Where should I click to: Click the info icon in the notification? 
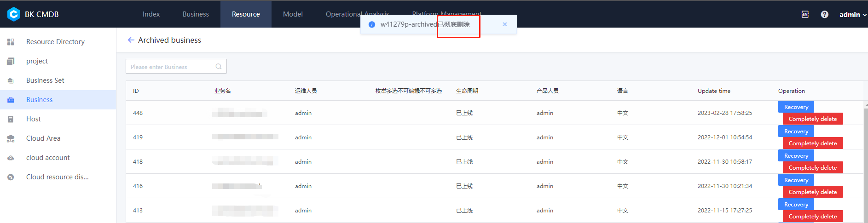(372, 24)
